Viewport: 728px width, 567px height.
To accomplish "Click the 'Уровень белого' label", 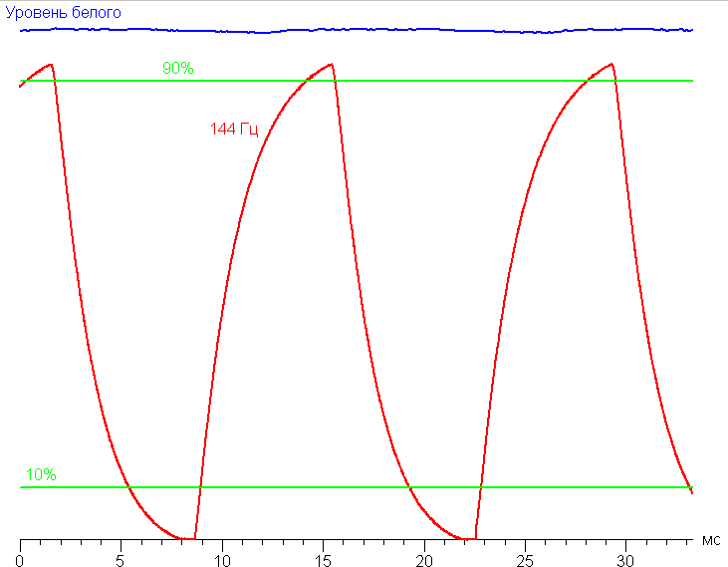I will [63, 13].
